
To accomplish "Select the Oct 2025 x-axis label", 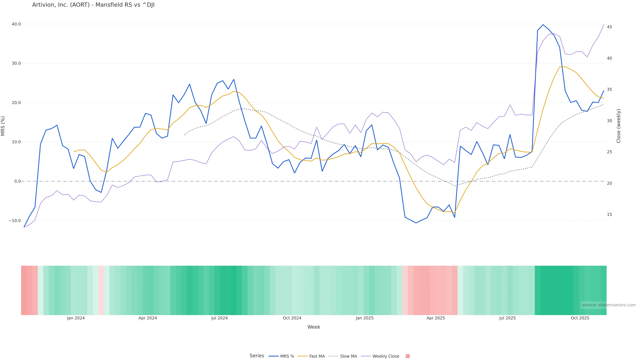I will tap(580, 318).
